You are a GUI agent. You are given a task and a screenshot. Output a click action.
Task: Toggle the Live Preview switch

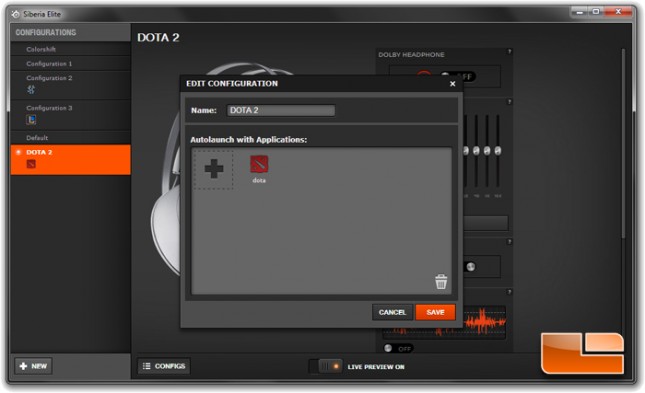(325, 366)
